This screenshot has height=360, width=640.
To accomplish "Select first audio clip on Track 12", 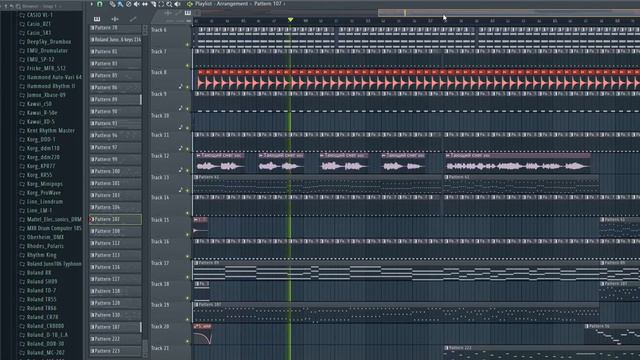I will [x=220, y=162].
